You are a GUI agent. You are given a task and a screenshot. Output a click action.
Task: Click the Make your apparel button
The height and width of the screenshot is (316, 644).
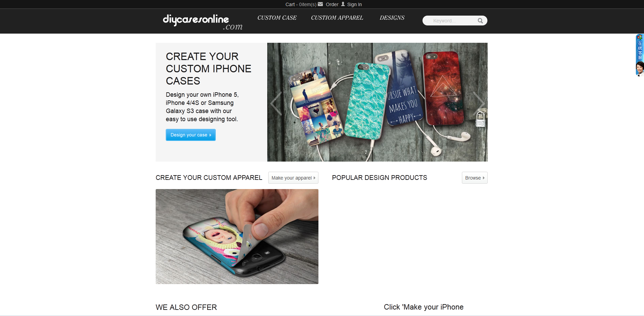[293, 178]
